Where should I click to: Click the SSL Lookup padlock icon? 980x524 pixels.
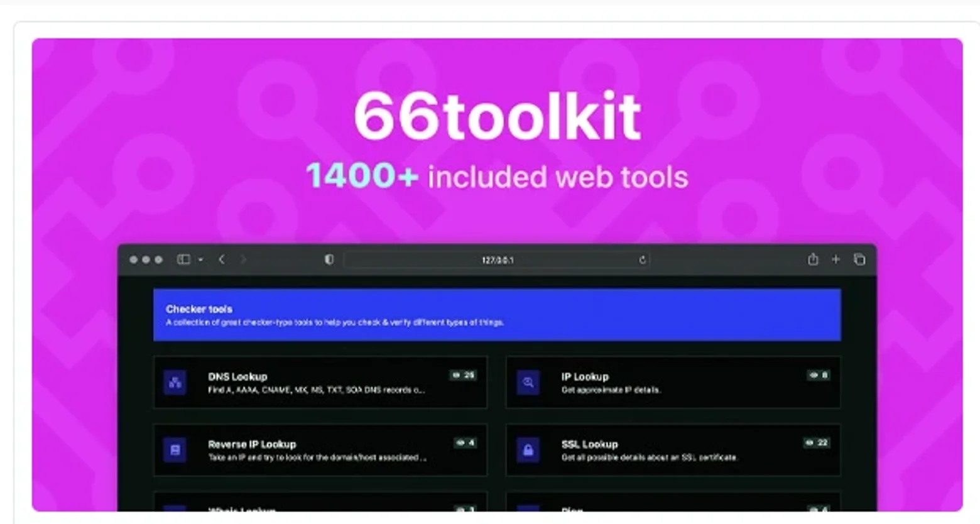pos(528,450)
